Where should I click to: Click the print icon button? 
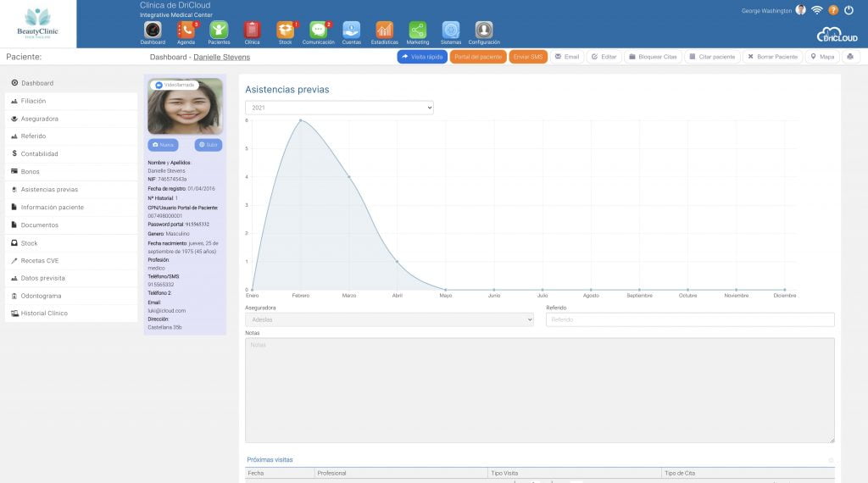tap(850, 57)
